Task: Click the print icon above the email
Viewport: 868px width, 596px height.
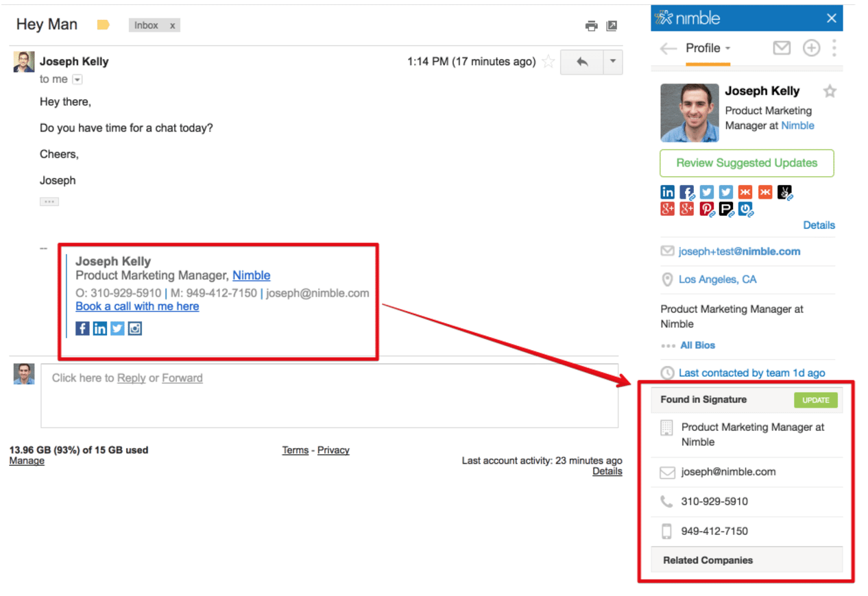Action: (591, 26)
